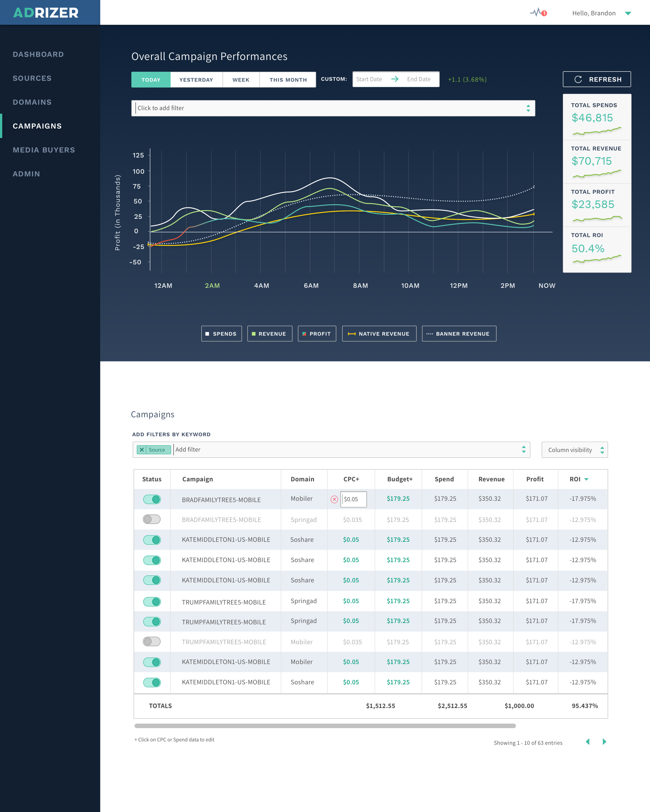Click the refresh circular arrow icon
650x812 pixels.
[578, 80]
